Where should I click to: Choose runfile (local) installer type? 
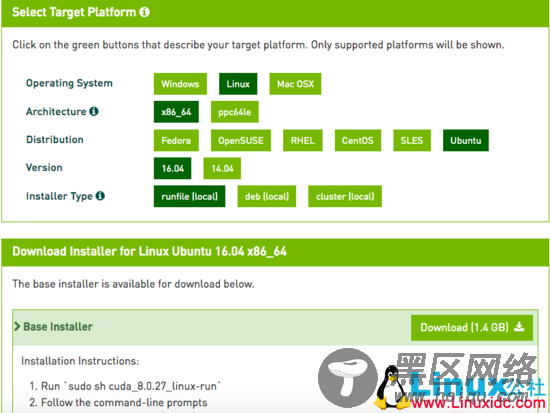click(x=189, y=196)
